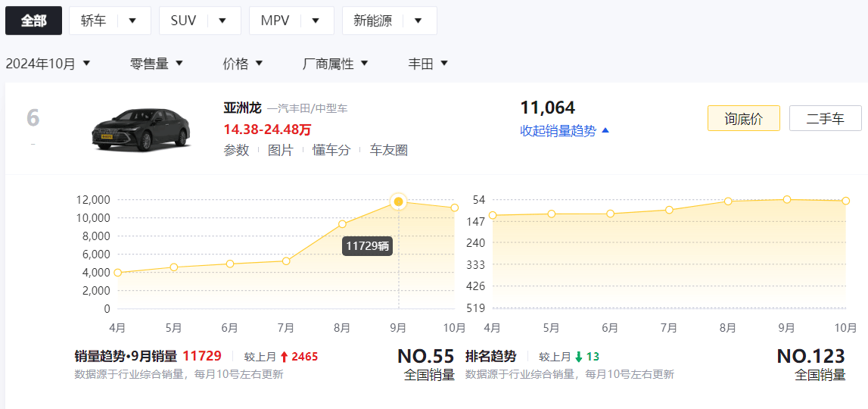The width and height of the screenshot is (868, 409).
Task: Select the 全部 category tab
Action: click(x=33, y=20)
